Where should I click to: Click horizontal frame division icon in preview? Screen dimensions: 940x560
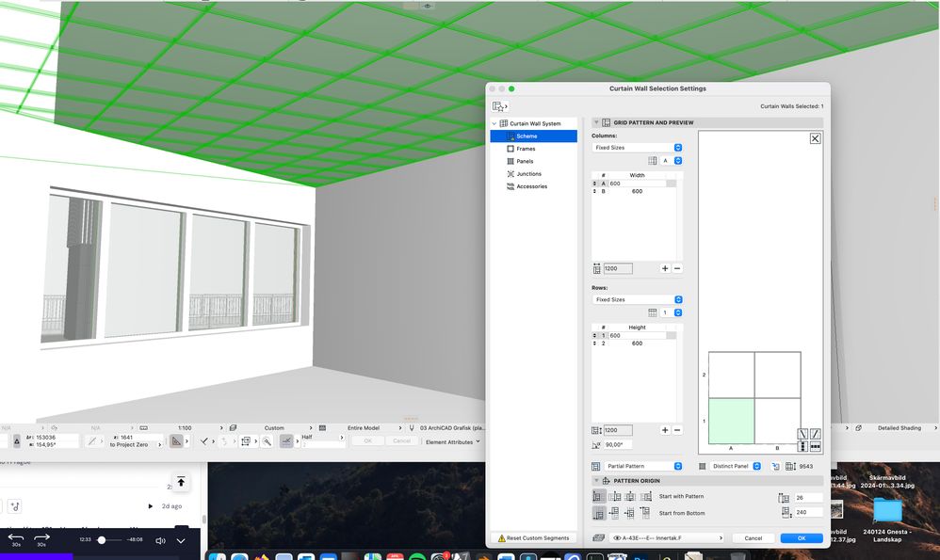(x=816, y=447)
